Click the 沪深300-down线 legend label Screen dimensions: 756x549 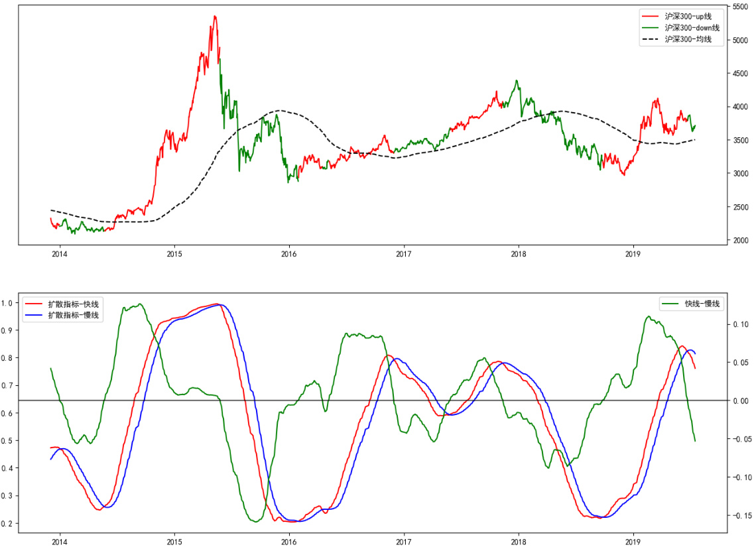pos(696,27)
